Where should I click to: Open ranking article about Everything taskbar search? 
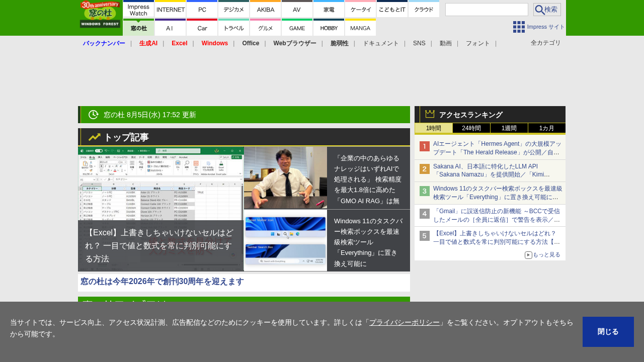(x=497, y=193)
